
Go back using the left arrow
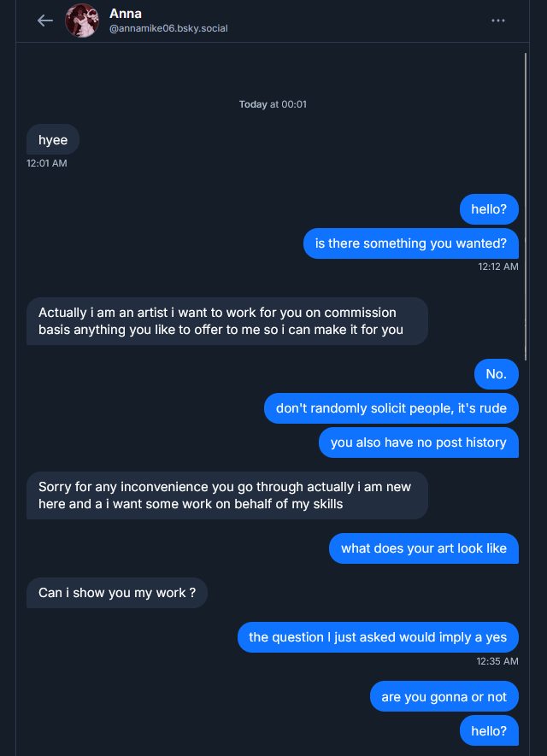coord(45,21)
